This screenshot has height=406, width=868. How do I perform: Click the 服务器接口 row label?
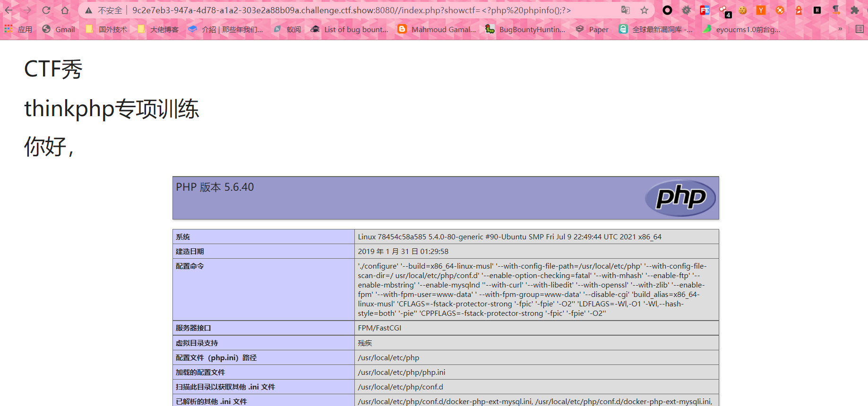(x=193, y=328)
